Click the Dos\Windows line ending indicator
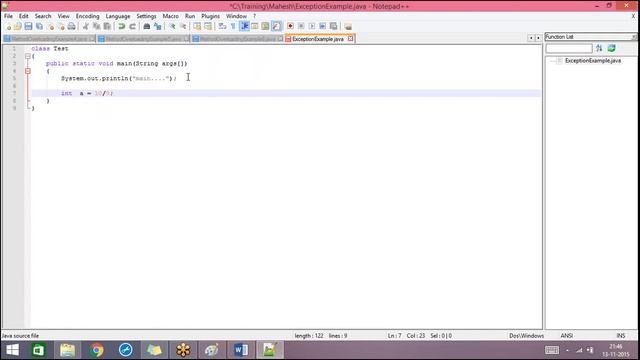 tap(526, 336)
